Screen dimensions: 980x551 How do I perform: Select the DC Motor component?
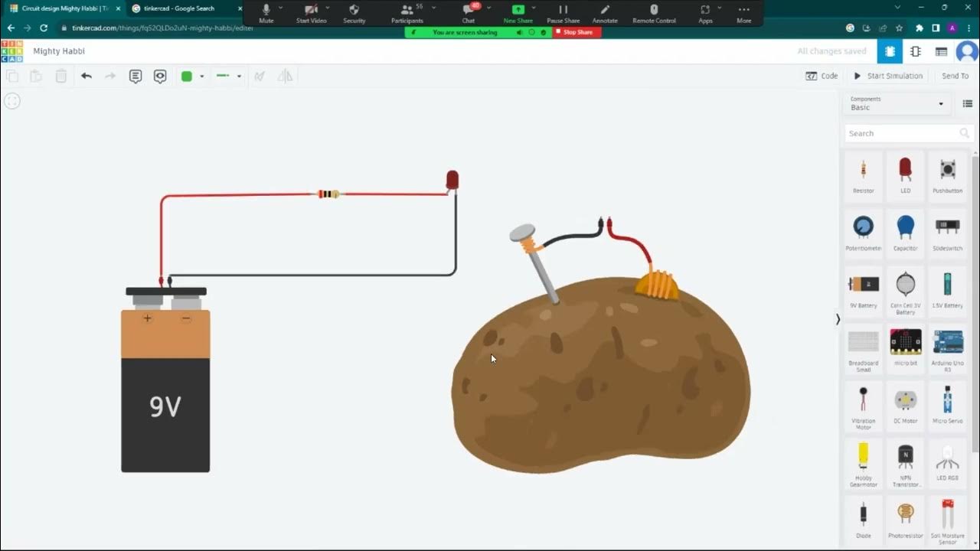click(x=906, y=406)
